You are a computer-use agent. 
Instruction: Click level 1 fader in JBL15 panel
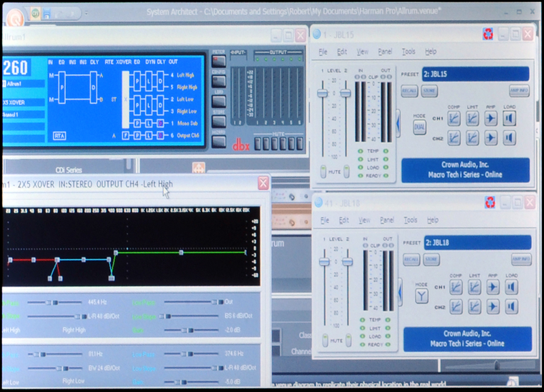click(x=323, y=93)
